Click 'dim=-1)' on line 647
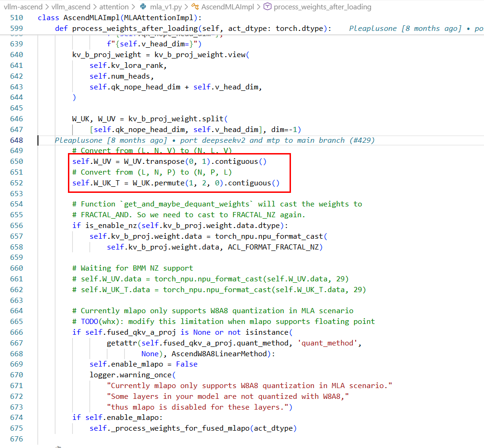The image size is (484, 448). pos(286,130)
